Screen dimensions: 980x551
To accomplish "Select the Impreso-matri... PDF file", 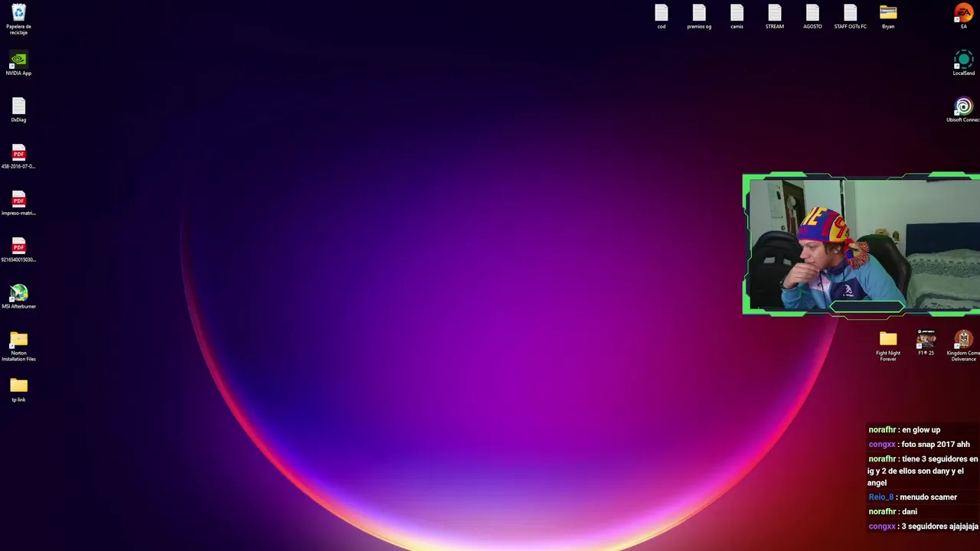I will pos(18,204).
